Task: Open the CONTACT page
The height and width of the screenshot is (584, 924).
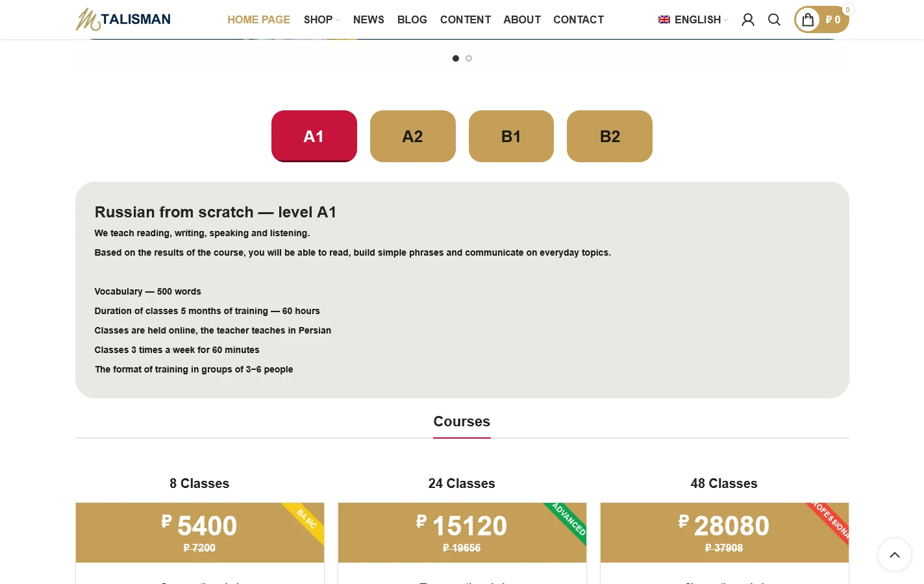Action: click(x=578, y=19)
